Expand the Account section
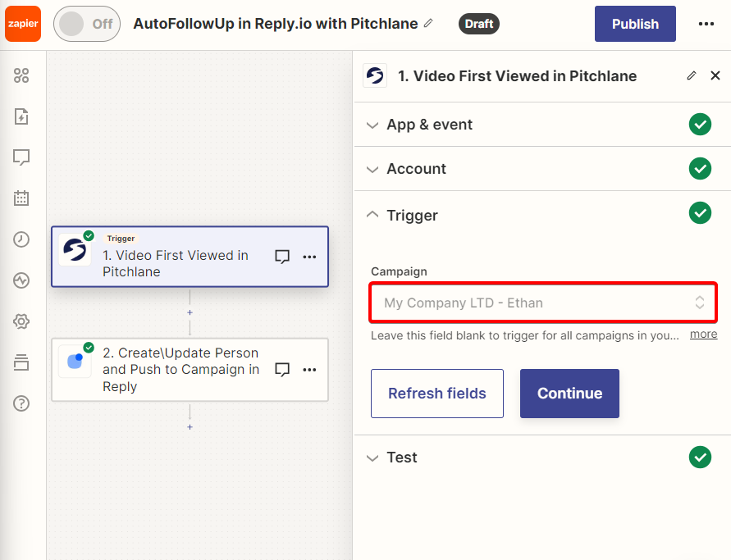Image resolution: width=731 pixels, height=560 pixels. point(542,169)
